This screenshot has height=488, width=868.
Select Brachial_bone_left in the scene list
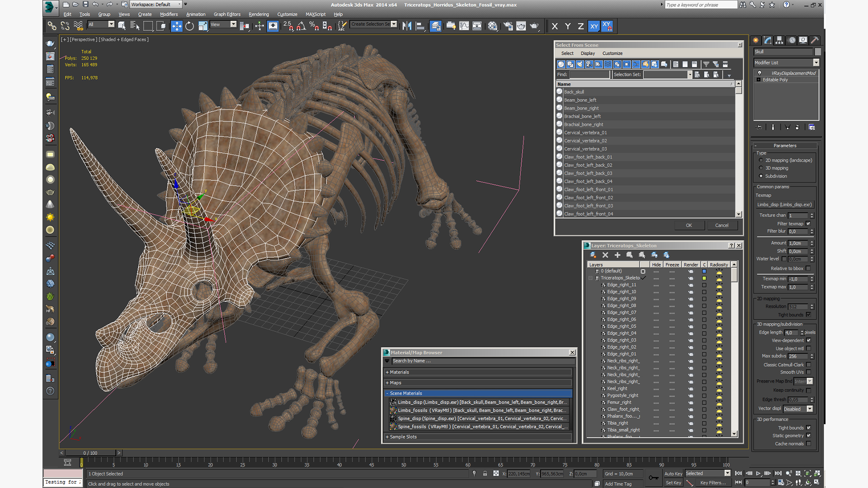pyautogui.click(x=582, y=116)
